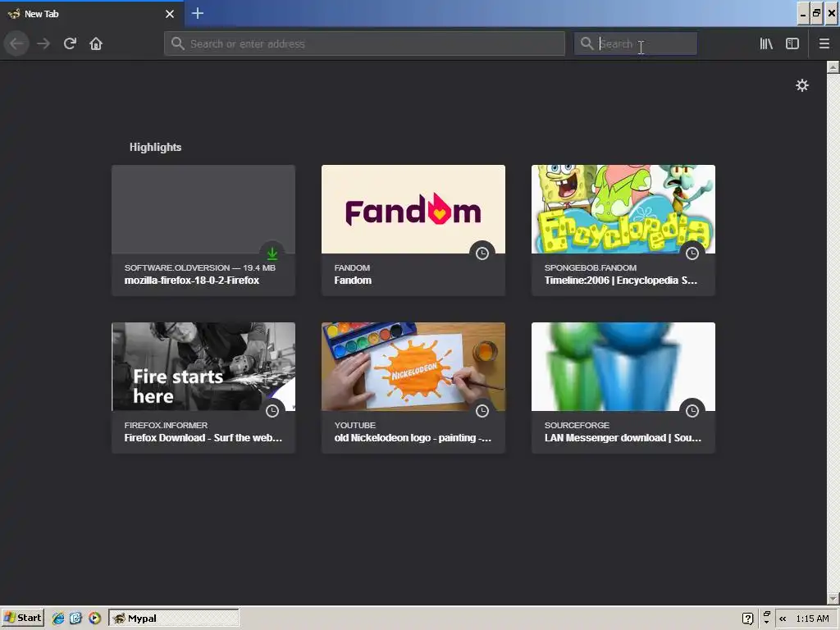The image size is (840, 630).
Task: Toggle the sidebars view icon
Action: (x=792, y=43)
